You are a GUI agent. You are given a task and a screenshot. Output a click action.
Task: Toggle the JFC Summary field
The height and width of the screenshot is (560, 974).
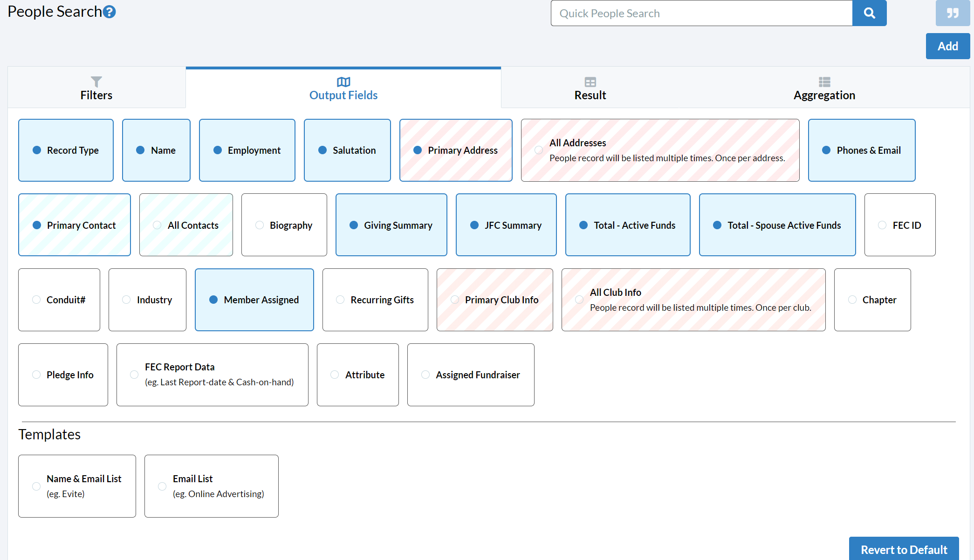tap(506, 225)
